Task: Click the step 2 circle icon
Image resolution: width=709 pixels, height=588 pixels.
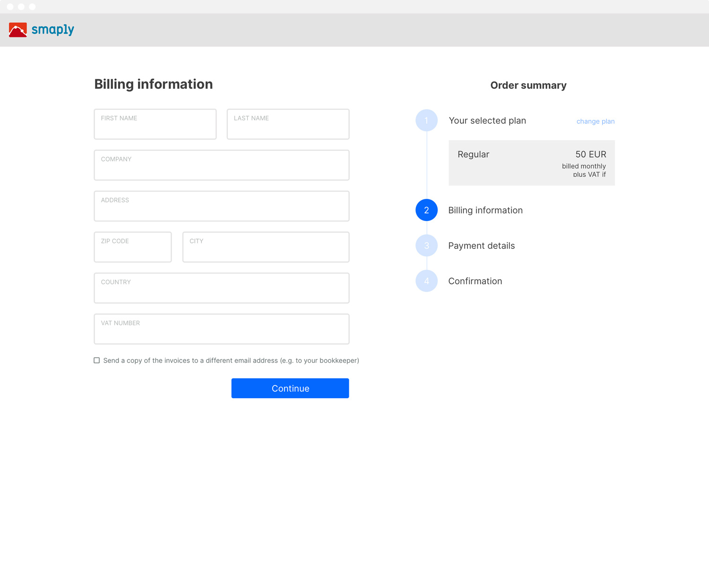Action: tap(426, 210)
